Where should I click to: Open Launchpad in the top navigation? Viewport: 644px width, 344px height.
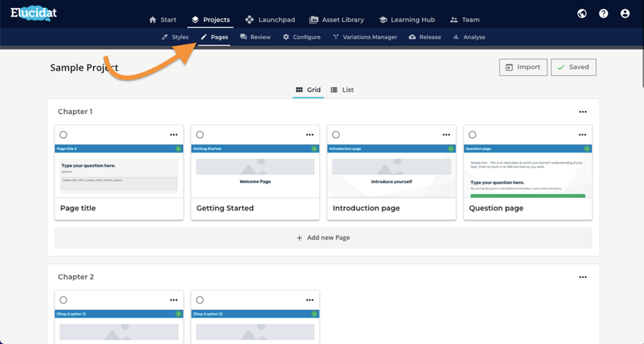coord(270,20)
